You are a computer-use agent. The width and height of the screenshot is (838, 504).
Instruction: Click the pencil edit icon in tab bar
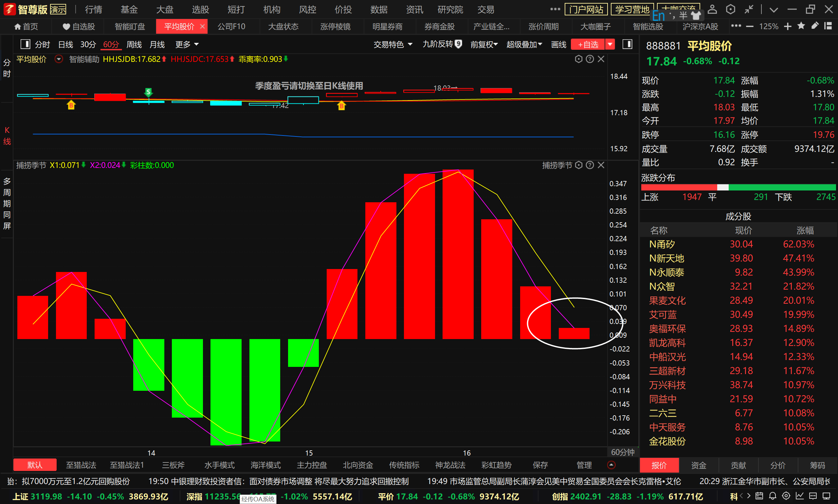point(815,26)
